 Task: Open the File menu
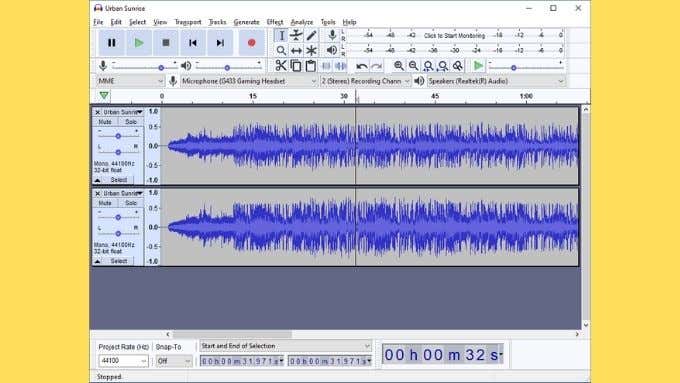[98, 22]
